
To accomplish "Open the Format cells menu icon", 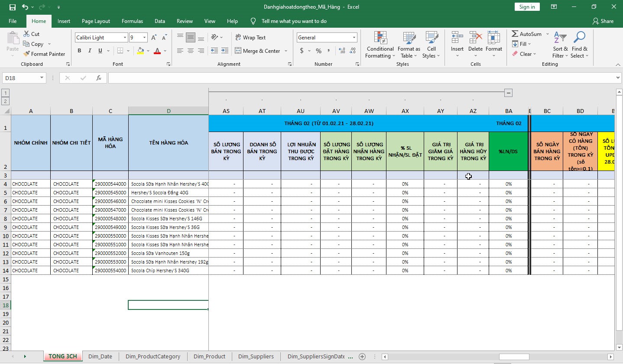I will point(493,38).
